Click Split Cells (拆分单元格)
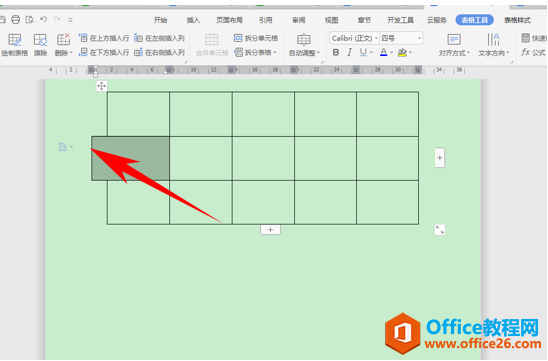548x361 pixels. (x=256, y=38)
